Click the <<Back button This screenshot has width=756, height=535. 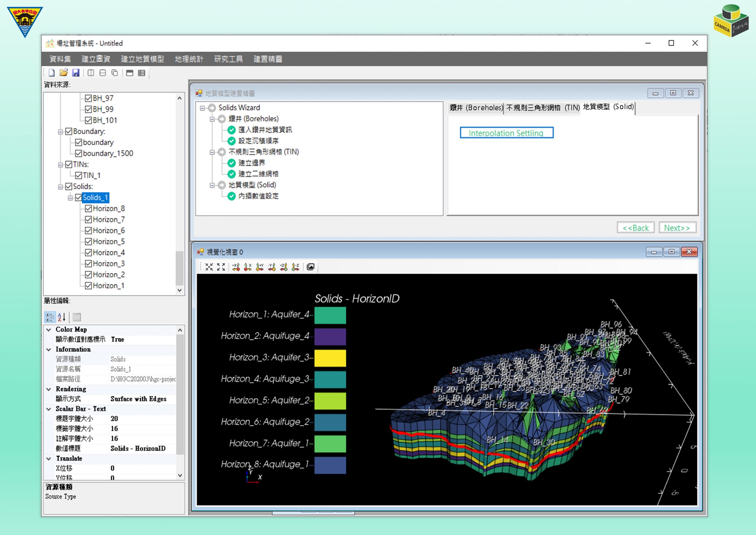(636, 228)
